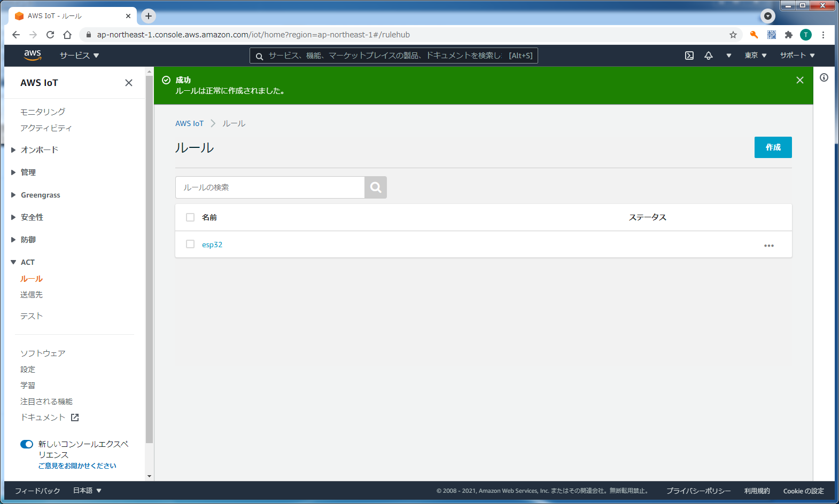The height and width of the screenshot is (504, 839).
Task: Open モニタリング in sidebar
Action: tap(43, 112)
